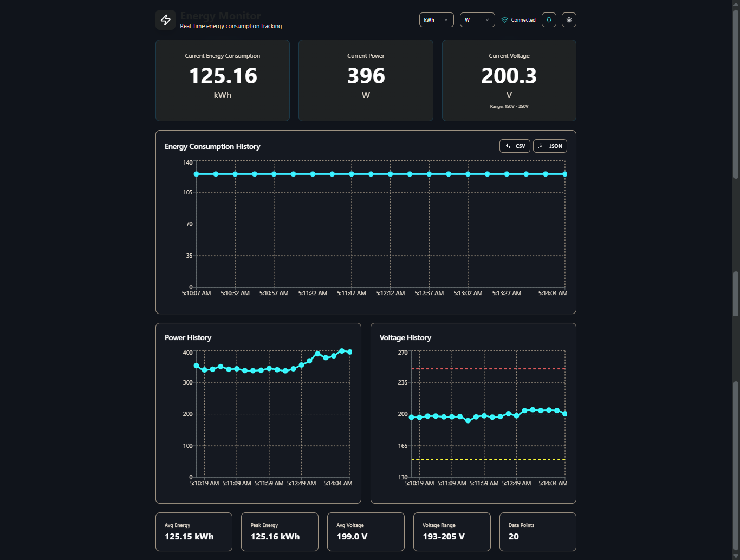Open settings via the gear icon
Image resolution: width=740 pixels, height=560 pixels.
(x=569, y=20)
